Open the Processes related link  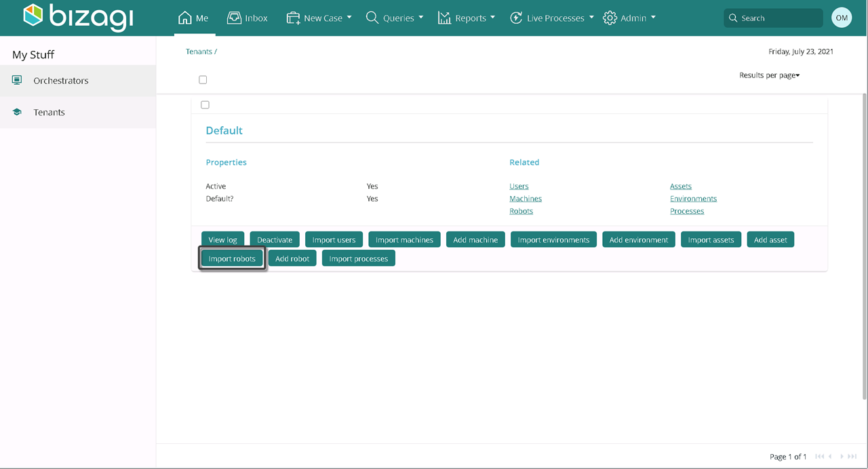point(687,211)
